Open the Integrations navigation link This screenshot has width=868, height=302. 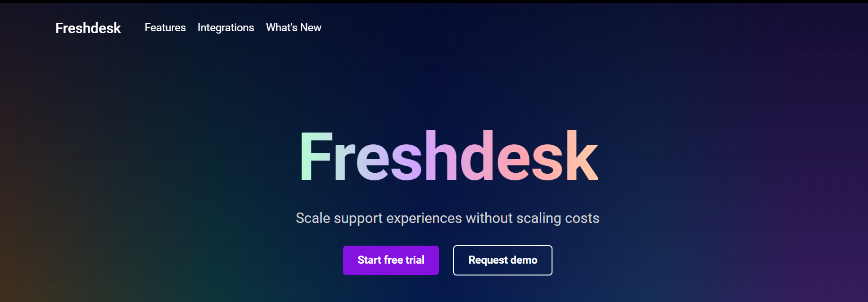click(226, 27)
